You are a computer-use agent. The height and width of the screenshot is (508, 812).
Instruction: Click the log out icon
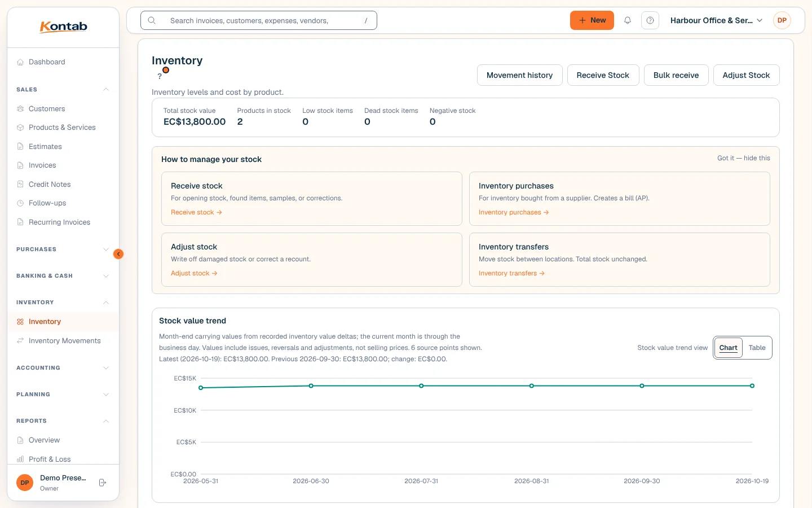(103, 483)
